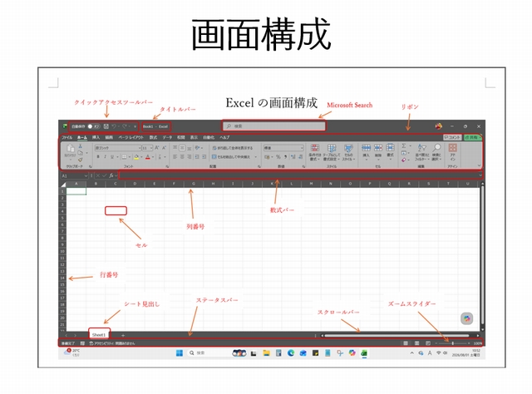
Task: Click the Increase Indent icon
Action: (204, 157)
